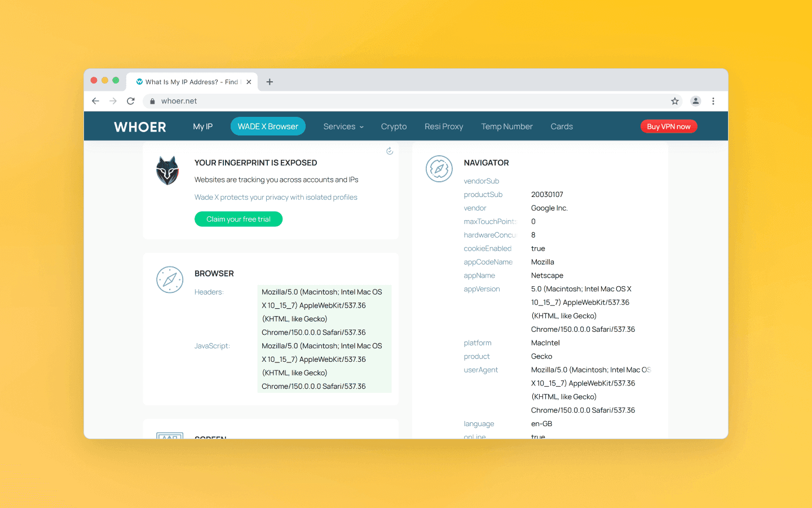The image size is (812, 508).
Task: Select the JavaScript label in Browser section
Action: click(x=212, y=345)
